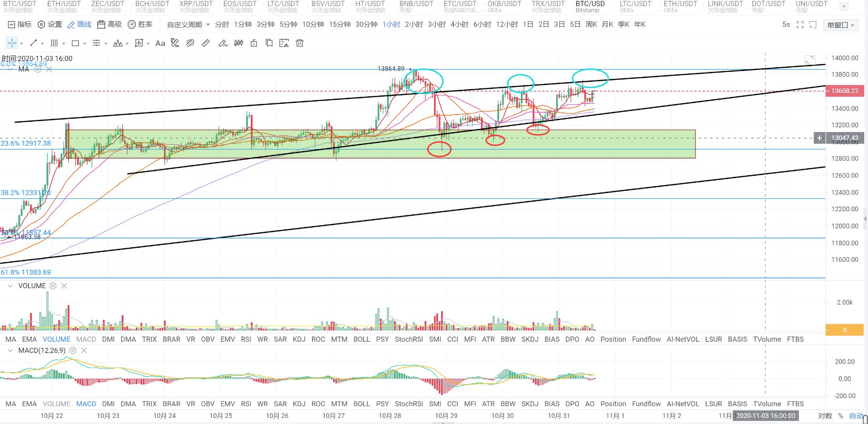The width and height of the screenshot is (868, 424).
Task: Select the Fibonacci horizontal lines tool
Action: pos(96,43)
